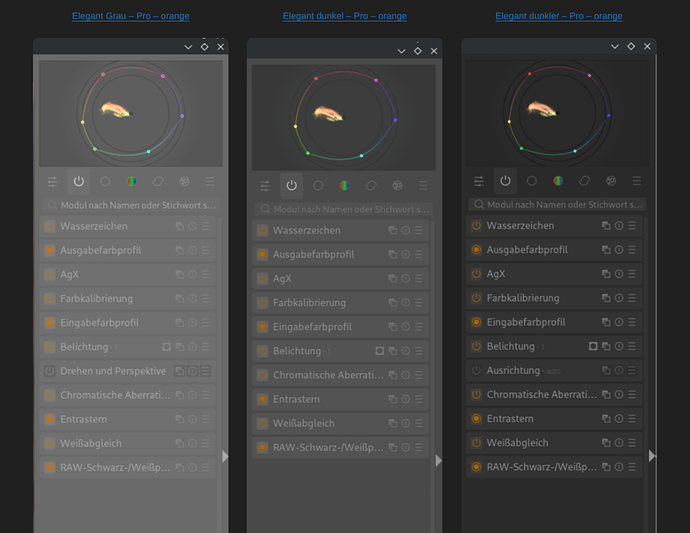Click mask indicator icon on Belichtung in Elegant dunkler panel
This screenshot has width=690, height=533.
[592, 346]
